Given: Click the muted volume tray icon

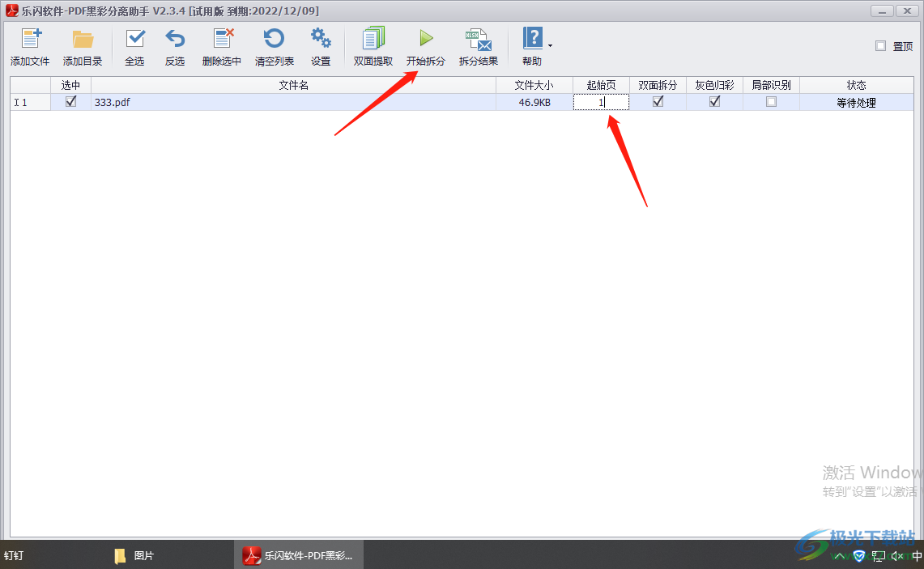Looking at the screenshot, I should pyautogui.click(x=897, y=555).
